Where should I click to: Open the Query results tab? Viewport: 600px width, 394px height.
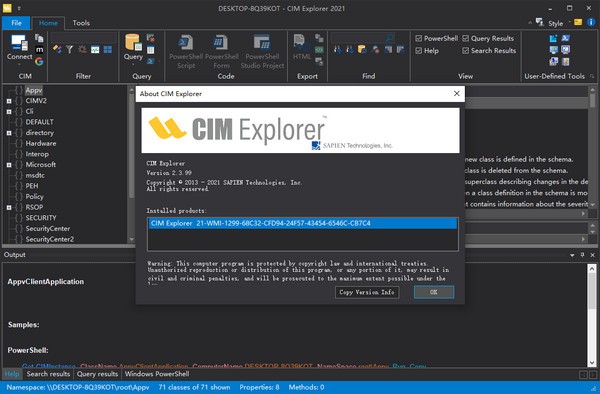pyautogui.click(x=97, y=374)
